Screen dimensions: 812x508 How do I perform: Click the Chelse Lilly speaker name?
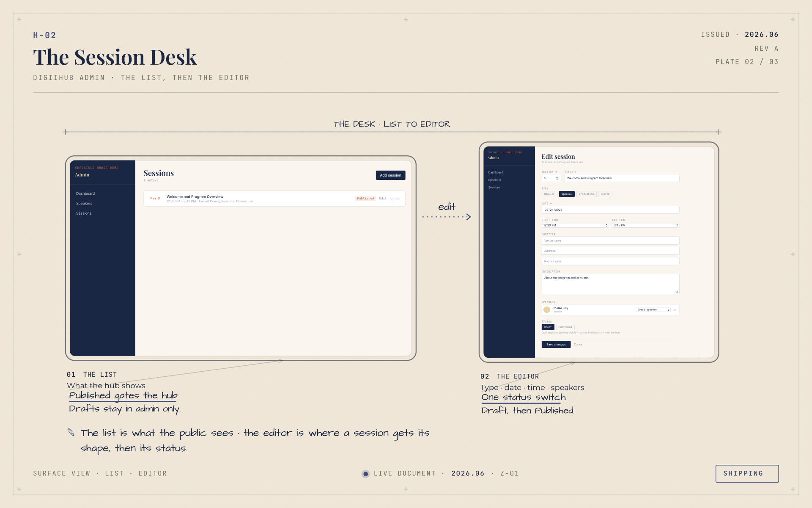click(560, 308)
